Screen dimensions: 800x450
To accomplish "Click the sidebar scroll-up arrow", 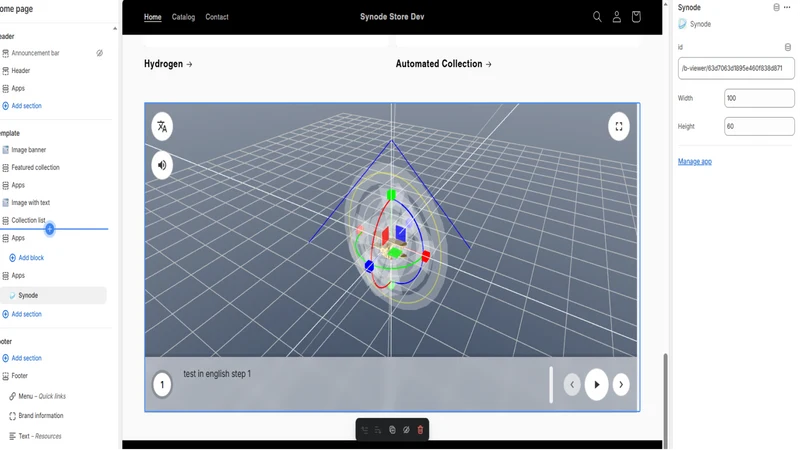I will click(115, 29).
